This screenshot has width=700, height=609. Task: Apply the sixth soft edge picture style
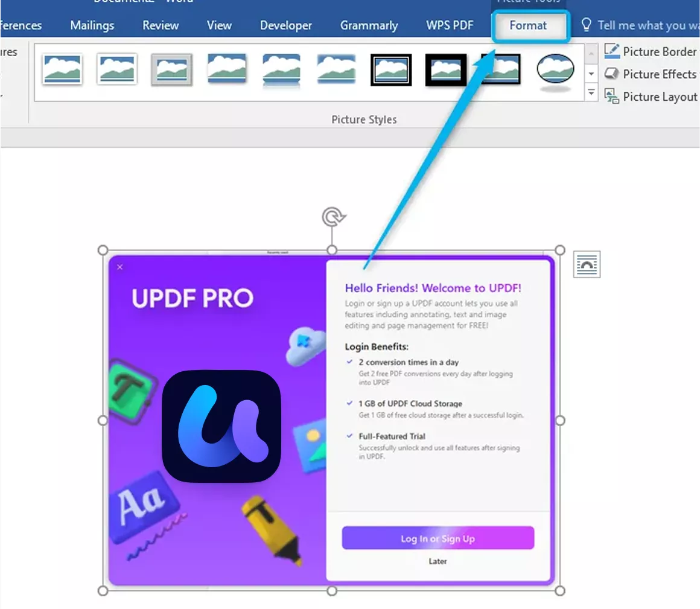pos(337,69)
